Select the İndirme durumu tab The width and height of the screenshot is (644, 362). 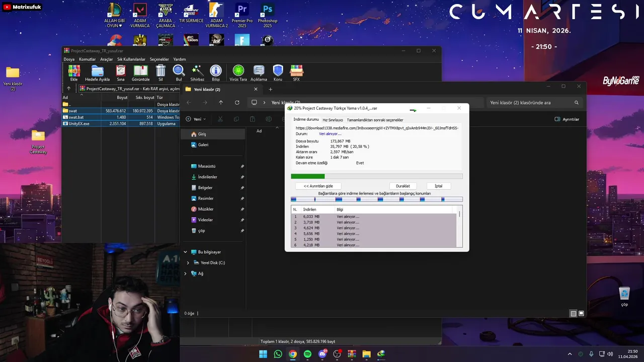coord(306,120)
